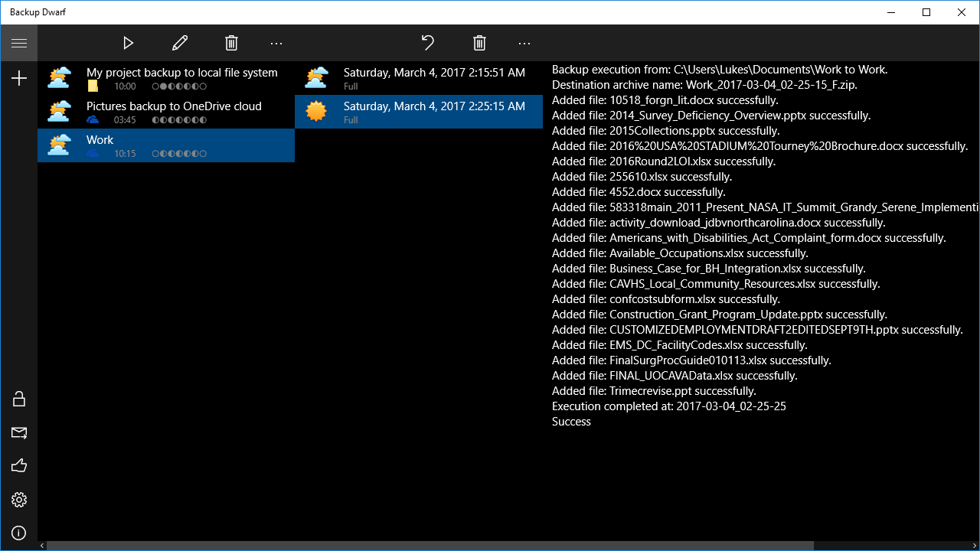Expand more options for backup plans

tap(276, 44)
